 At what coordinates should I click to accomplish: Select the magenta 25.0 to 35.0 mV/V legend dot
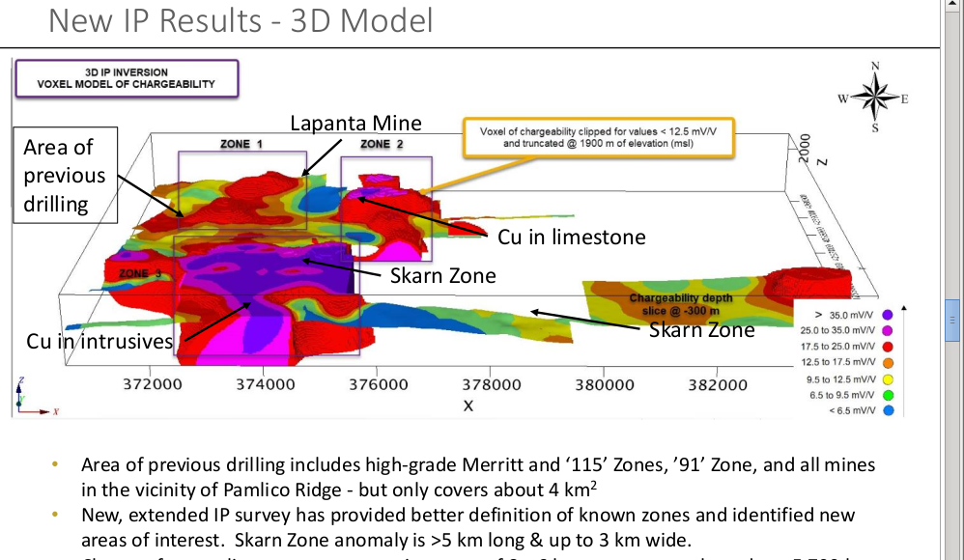coord(887,331)
